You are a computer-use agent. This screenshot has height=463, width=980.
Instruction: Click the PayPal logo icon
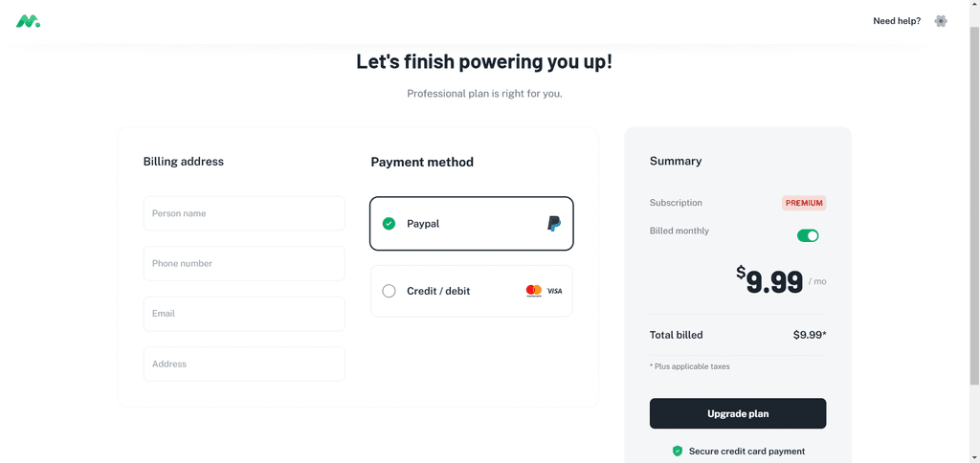(x=554, y=224)
